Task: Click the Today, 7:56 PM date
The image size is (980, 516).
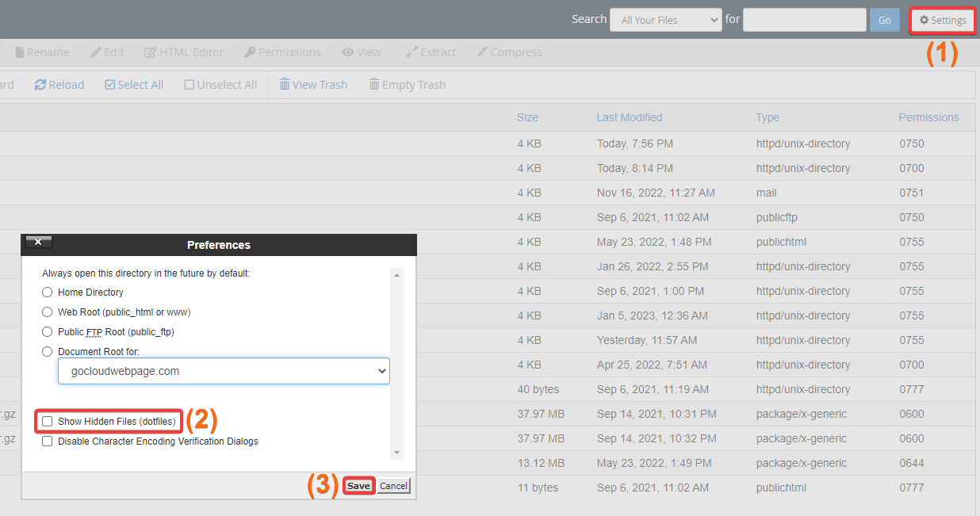Action: coord(635,143)
